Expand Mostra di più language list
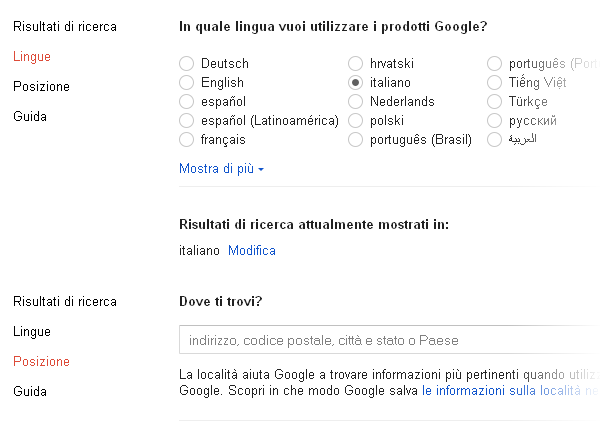 [x=221, y=169]
